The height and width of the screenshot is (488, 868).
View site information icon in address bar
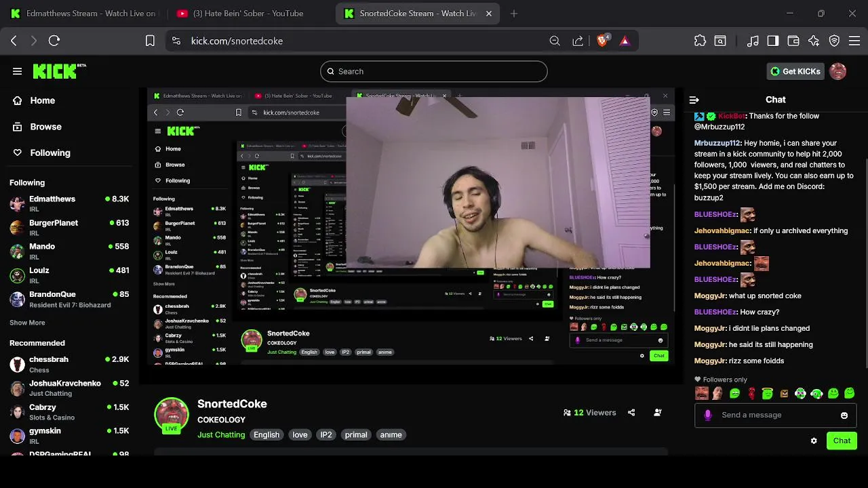pyautogui.click(x=176, y=41)
